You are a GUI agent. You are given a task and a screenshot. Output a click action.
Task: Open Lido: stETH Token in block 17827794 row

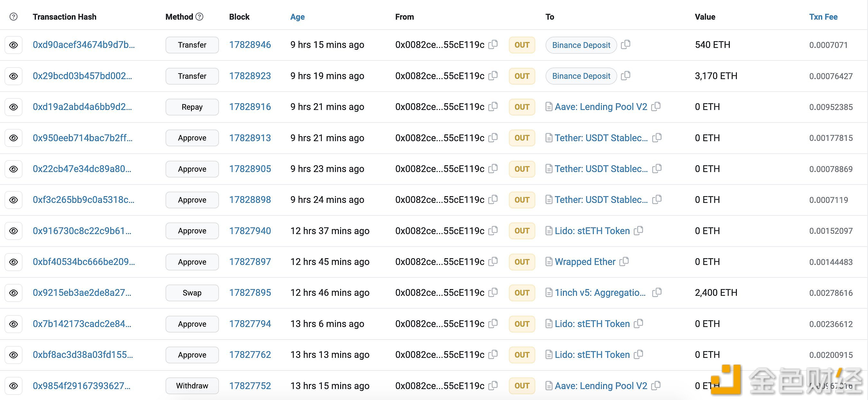[592, 324]
